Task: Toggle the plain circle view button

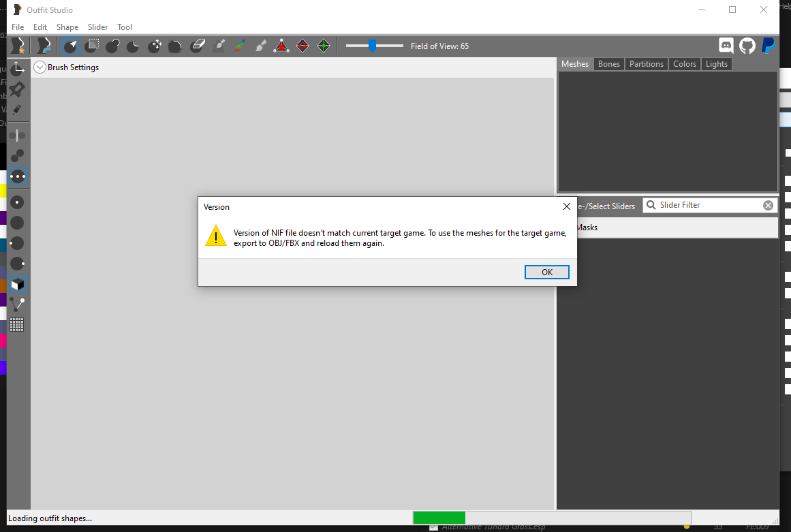Action: pyautogui.click(x=18, y=222)
